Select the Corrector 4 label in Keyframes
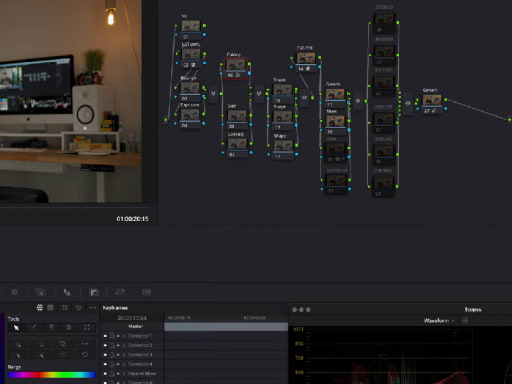This screenshot has width=512, height=384. (140, 364)
